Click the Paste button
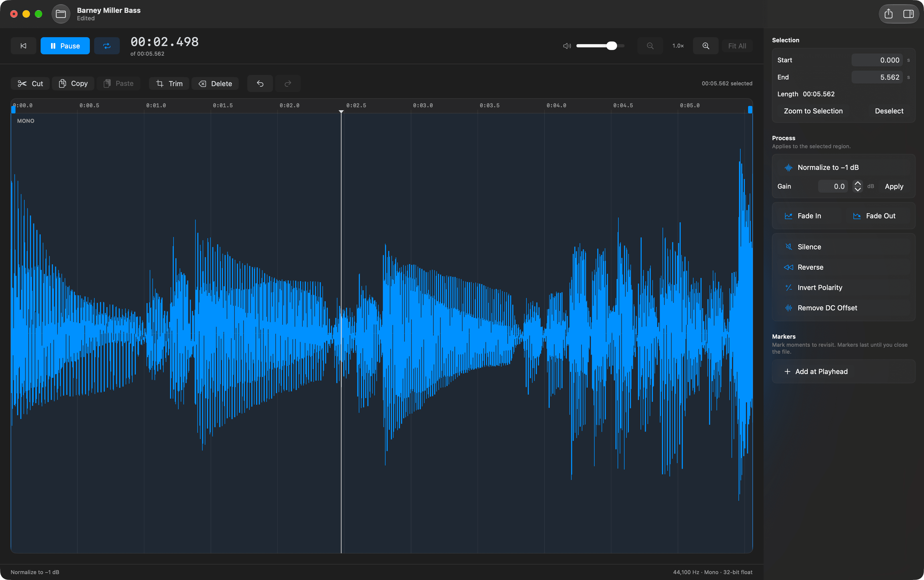924x580 pixels. (x=118, y=83)
